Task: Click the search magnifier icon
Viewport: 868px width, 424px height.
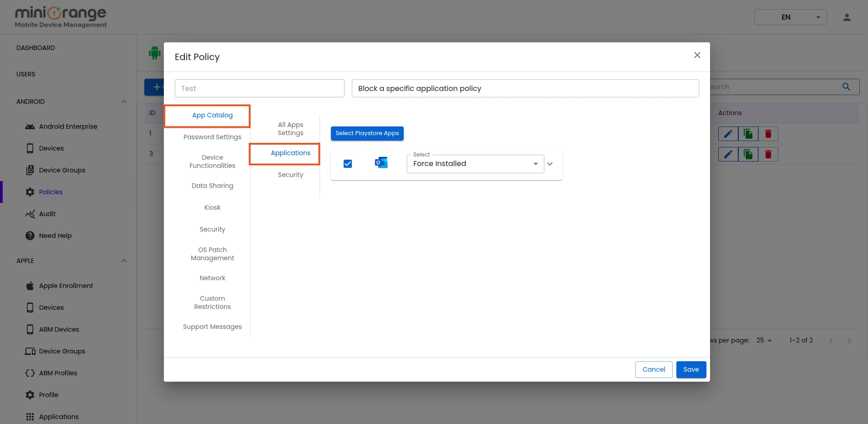Action: (x=846, y=86)
